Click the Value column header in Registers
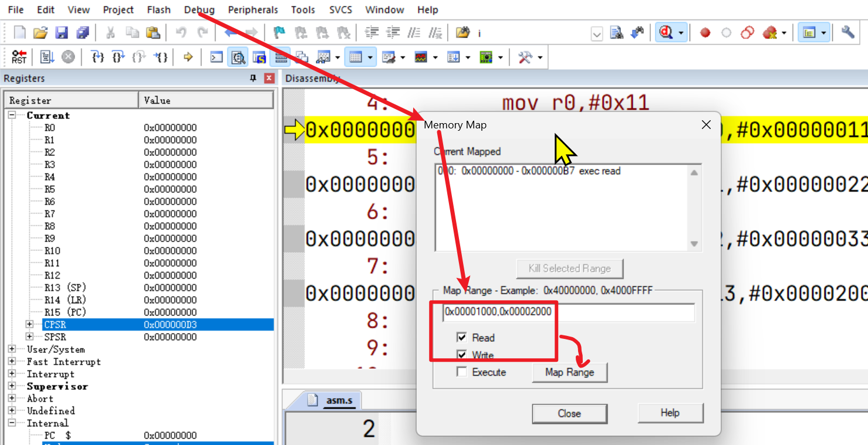The height and width of the screenshot is (445, 868). [206, 100]
